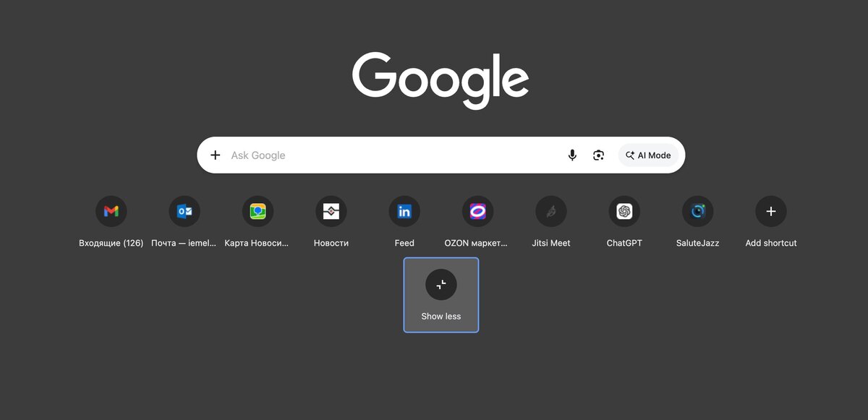The image size is (868, 420).
Task: Open the Outlook Почта shortcut icon
Action: click(x=184, y=212)
